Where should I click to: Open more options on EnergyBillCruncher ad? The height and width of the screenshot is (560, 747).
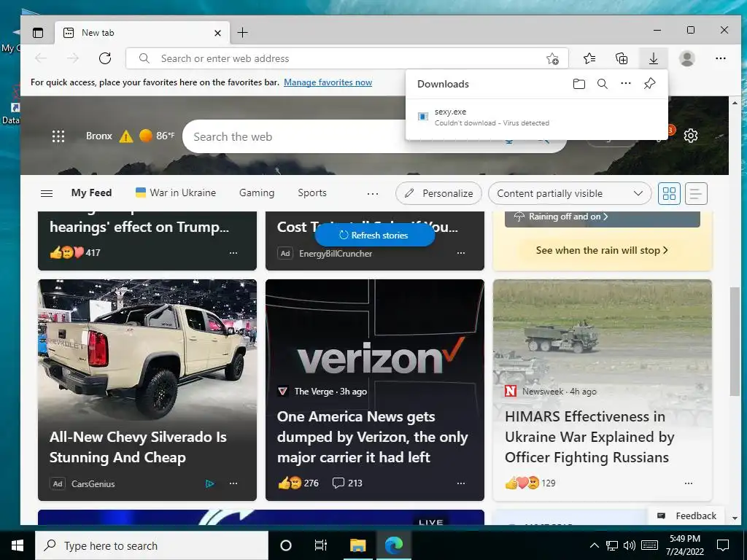click(x=461, y=253)
